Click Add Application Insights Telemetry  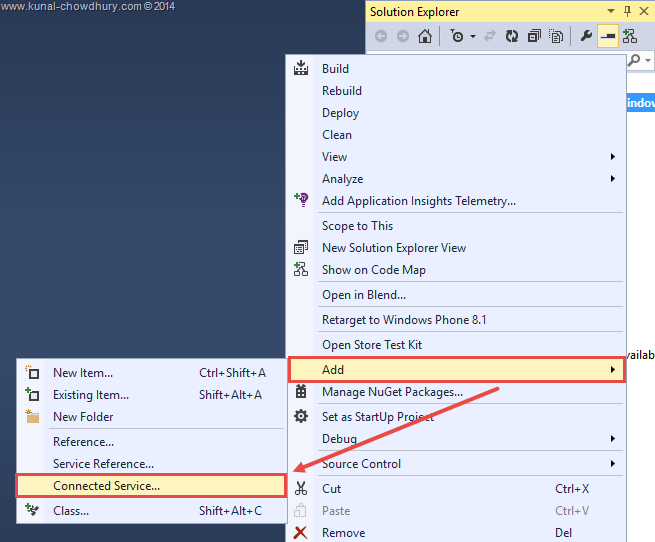coord(457,201)
